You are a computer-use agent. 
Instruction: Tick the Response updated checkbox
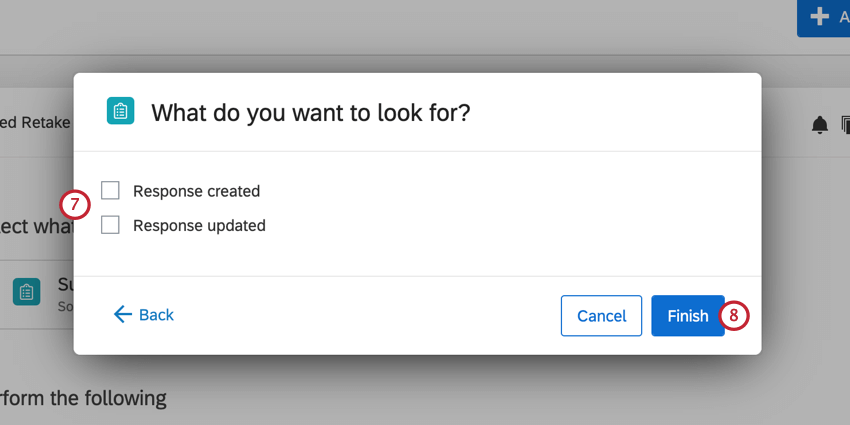[110, 225]
